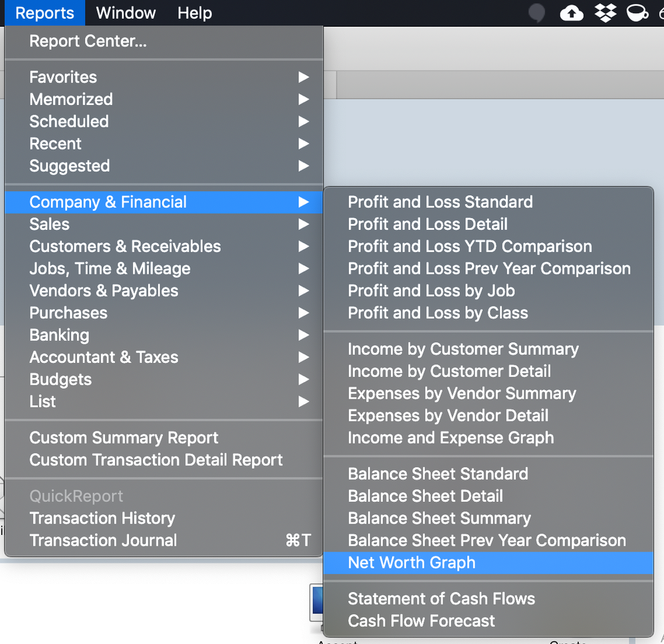This screenshot has height=644, width=664.
Task: Open the Help menu
Action: 194,13
